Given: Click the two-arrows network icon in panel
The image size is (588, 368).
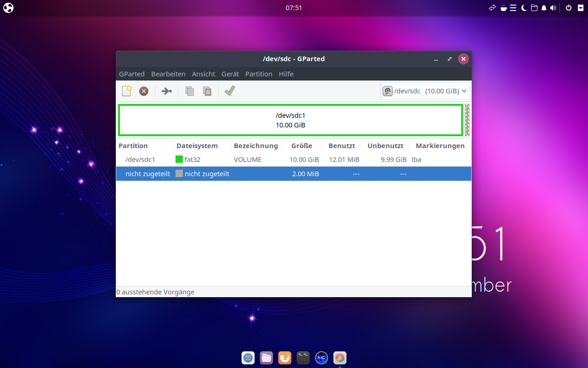Looking at the screenshot, I should (492, 8).
